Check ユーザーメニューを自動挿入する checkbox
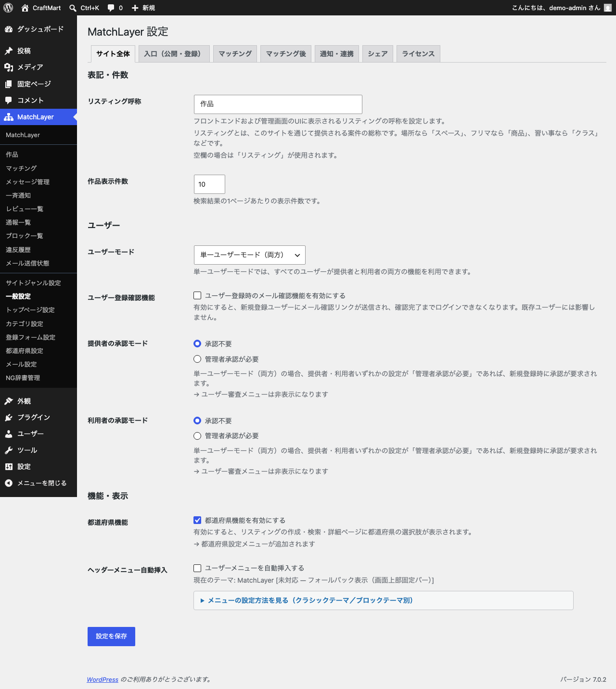 pyautogui.click(x=197, y=568)
